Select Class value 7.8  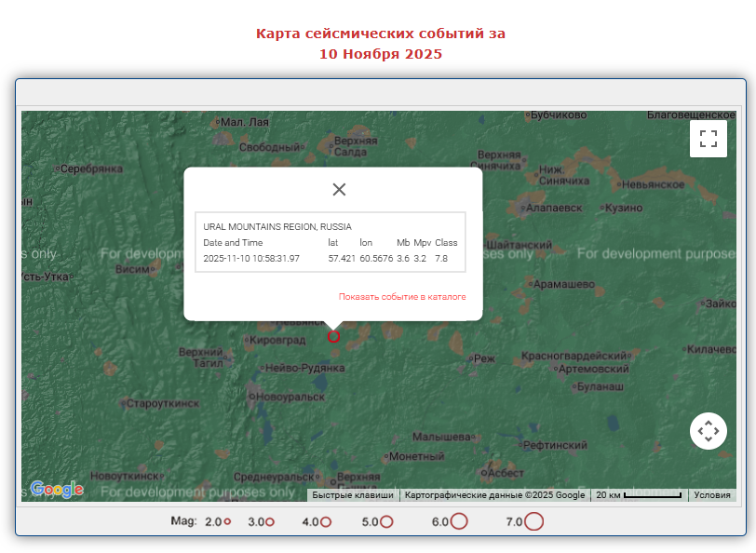(x=441, y=259)
